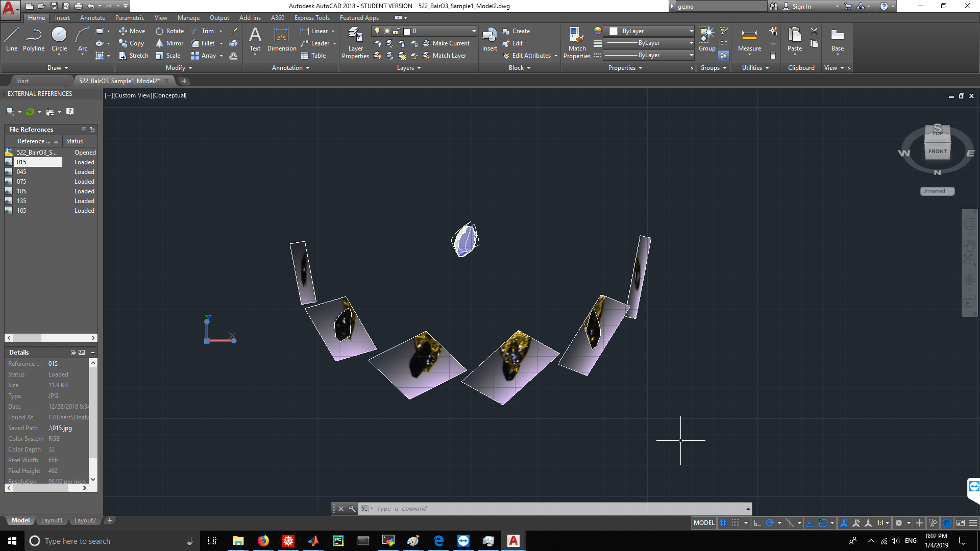The width and height of the screenshot is (980, 551).
Task: Toggle visibility of reference 015
Action: click(9, 161)
